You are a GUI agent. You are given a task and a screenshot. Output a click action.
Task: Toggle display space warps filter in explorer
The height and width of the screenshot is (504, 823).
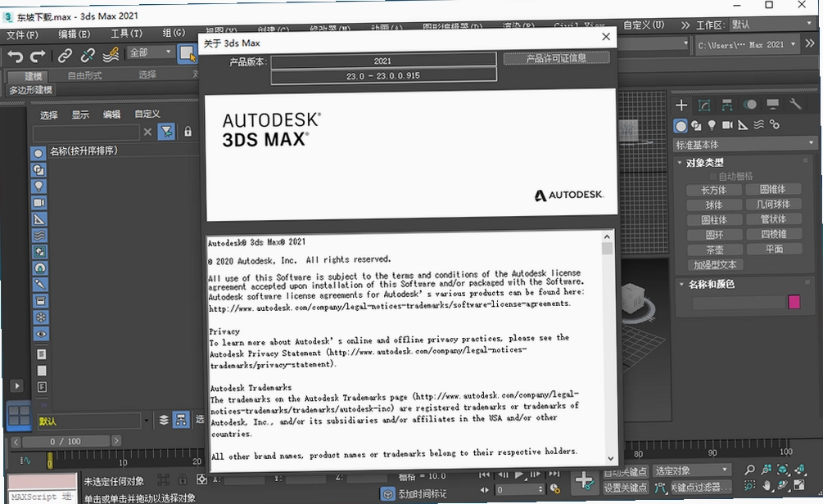(39, 236)
